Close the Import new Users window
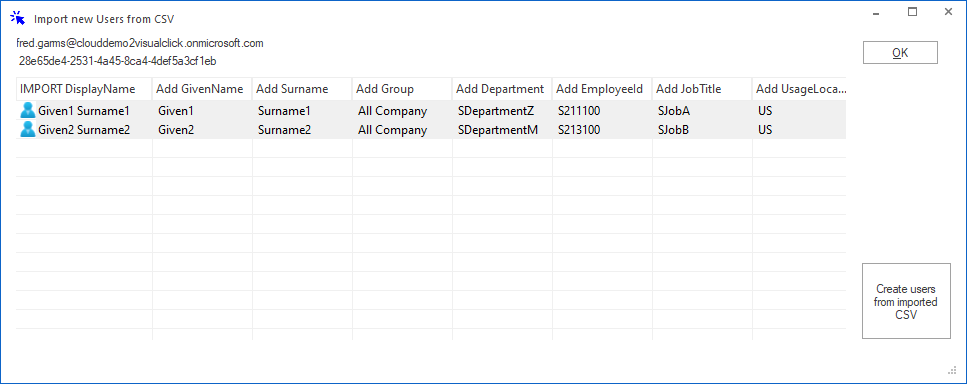This screenshot has height=384, width=967. click(x=948, y=12)
